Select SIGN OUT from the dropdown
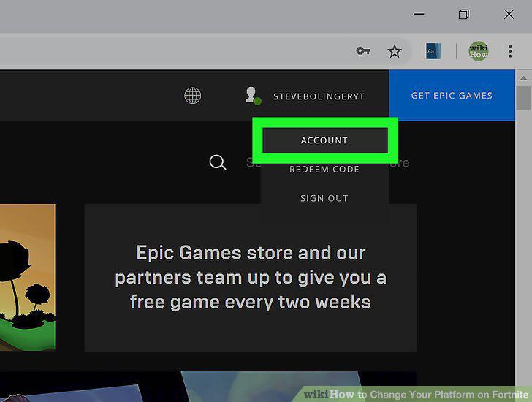532x402 pixels. click(324, 198)
